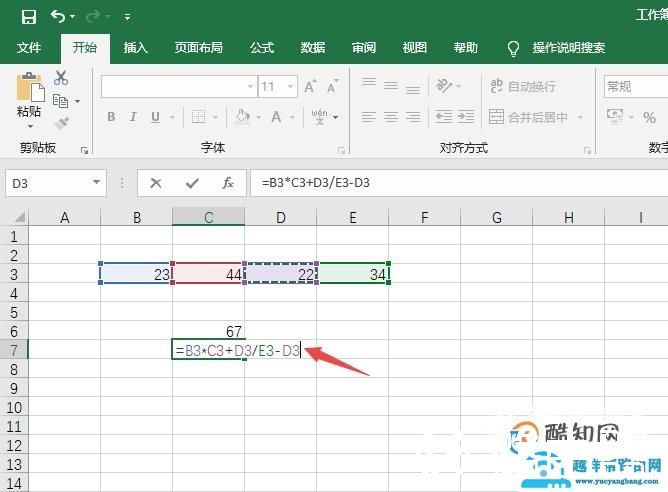668x492 pixels.
Task: Toggle Underline formatting
Action: coord(155,117)
